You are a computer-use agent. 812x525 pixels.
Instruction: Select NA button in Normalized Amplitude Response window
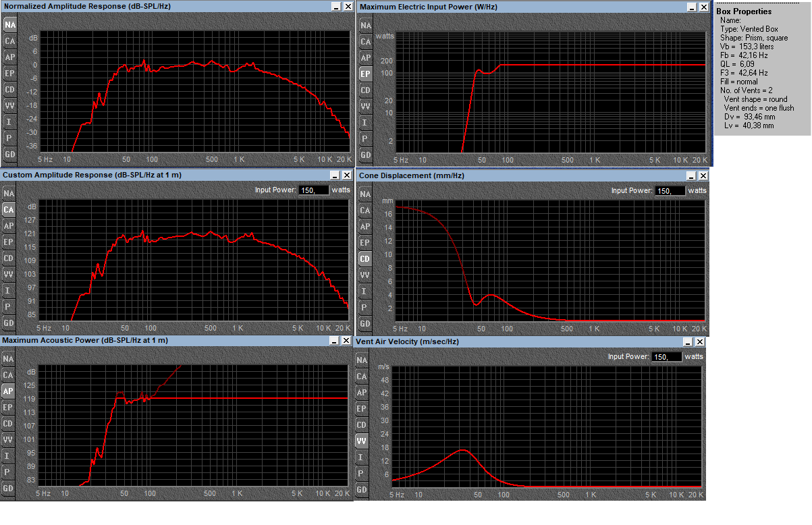point(9,25)
